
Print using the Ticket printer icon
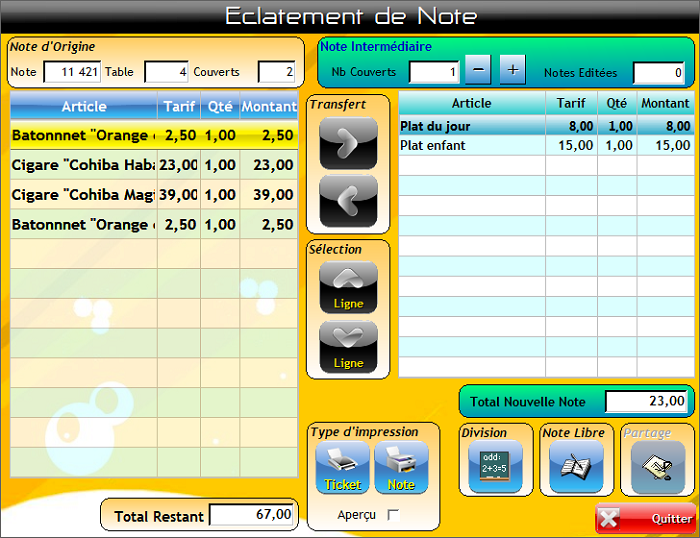pyautogui.click(x=343, y=468)
